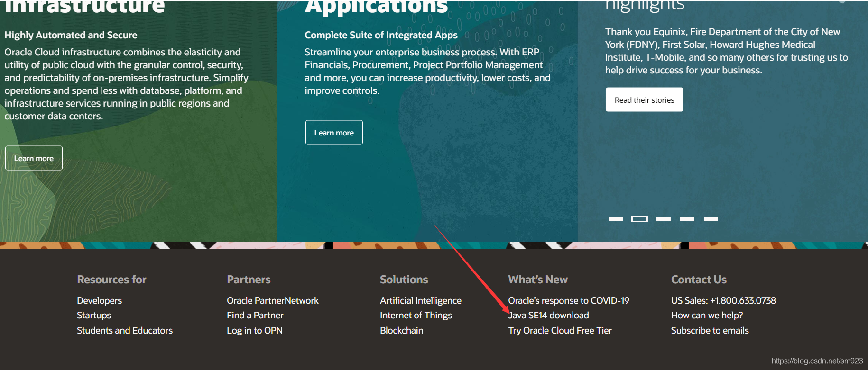Screen dimensions: 868x370
Task: Click Complete Suite of Integrated Apps subheading
Action: click(381, 35)
